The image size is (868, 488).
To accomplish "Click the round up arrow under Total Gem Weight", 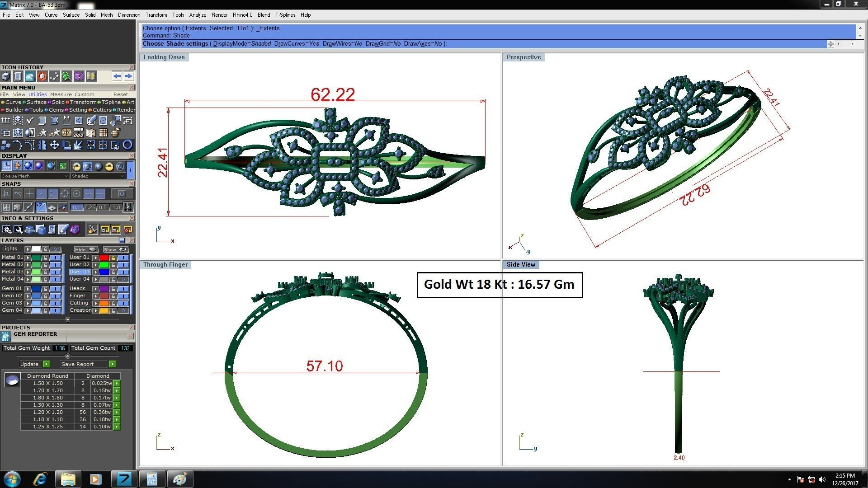I will tap(68, 356).
